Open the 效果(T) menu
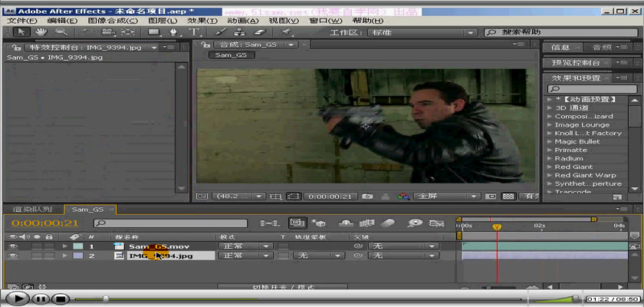This screenshot has width=644, height=307. pos(202,21)
